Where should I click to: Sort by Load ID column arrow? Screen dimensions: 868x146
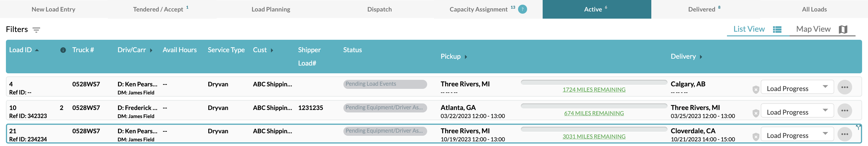pyautogui.click(x=37, y=50)
